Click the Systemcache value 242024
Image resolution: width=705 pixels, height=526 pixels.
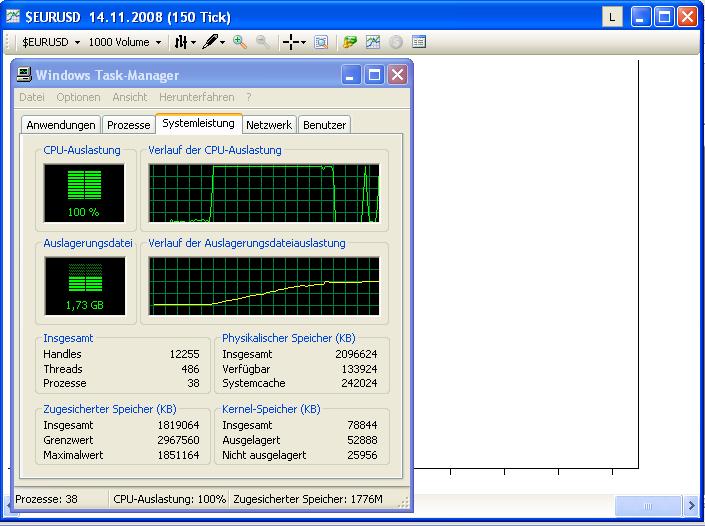click(359, 383)
